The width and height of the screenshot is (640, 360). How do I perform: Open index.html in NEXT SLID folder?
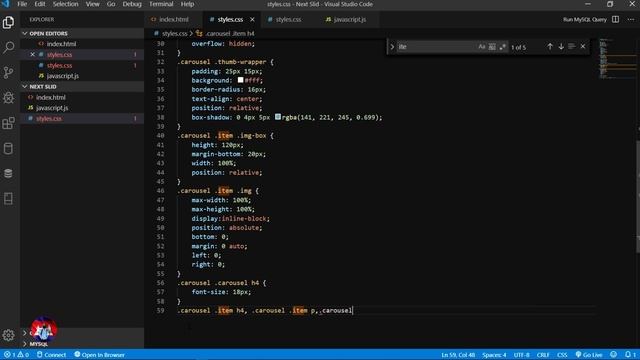coord(51,98)
